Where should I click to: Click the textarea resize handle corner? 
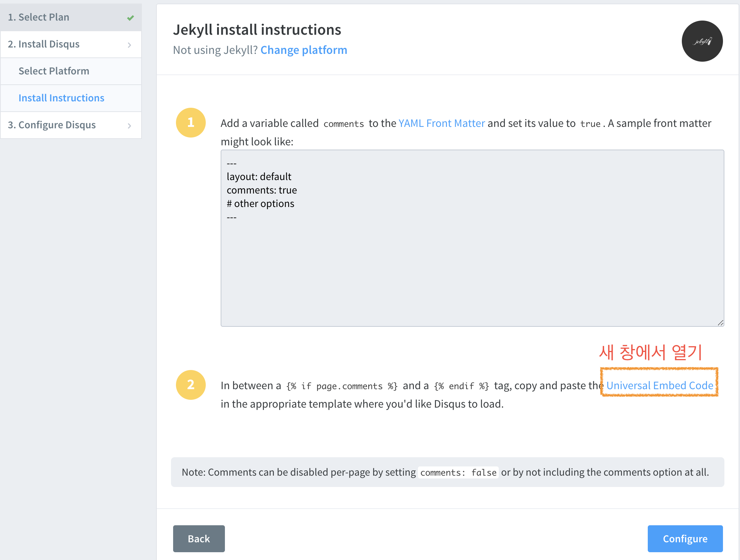(720, 323)
